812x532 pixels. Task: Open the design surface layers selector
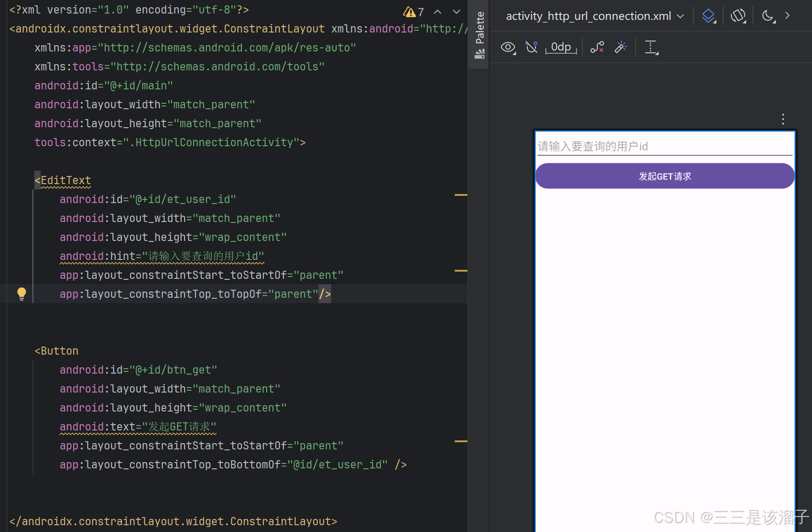point(709,16)
